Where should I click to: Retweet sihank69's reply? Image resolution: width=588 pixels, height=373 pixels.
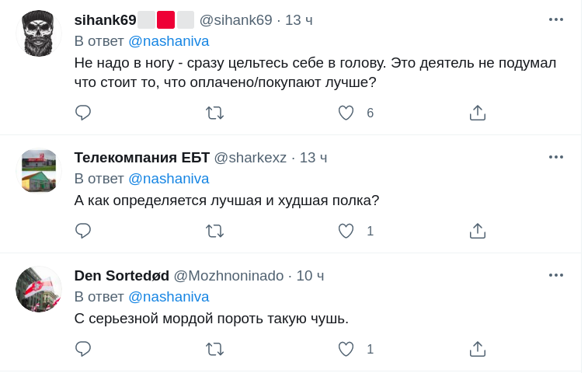214,113
